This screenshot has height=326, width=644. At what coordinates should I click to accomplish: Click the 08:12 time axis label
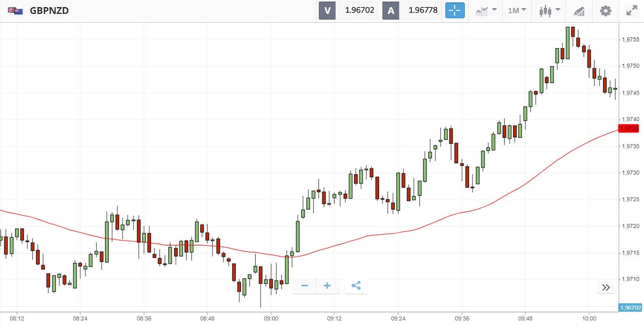pyautogui.click(x=17, y=318)
